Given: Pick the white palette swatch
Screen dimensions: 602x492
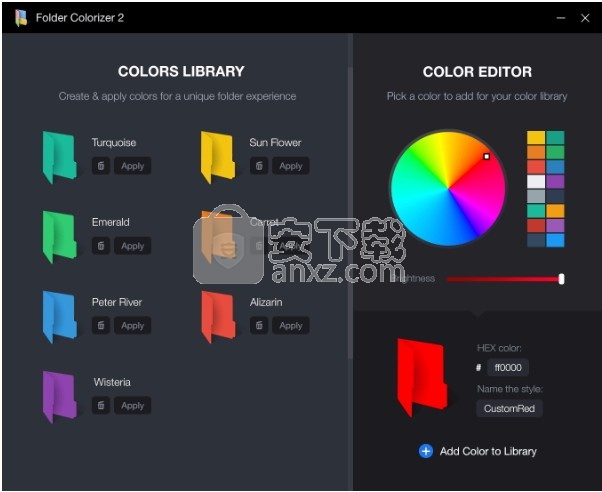Looking at the screenshot, I should 536,181.
